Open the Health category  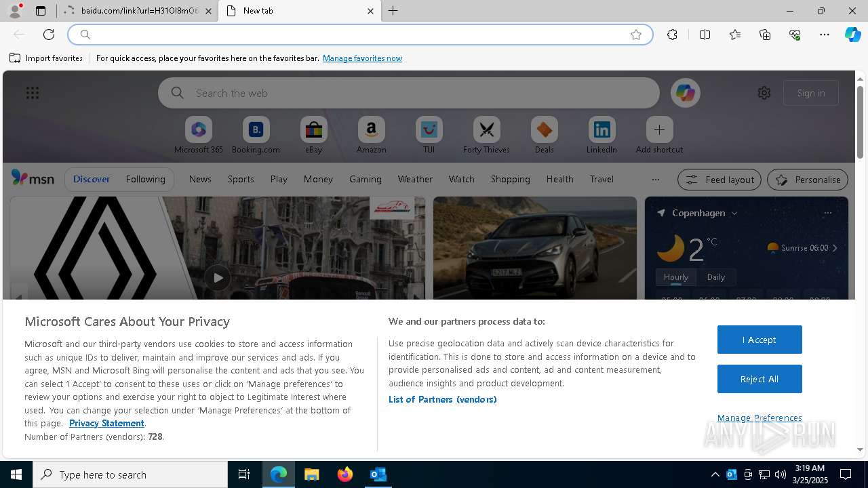coord(559,179)
